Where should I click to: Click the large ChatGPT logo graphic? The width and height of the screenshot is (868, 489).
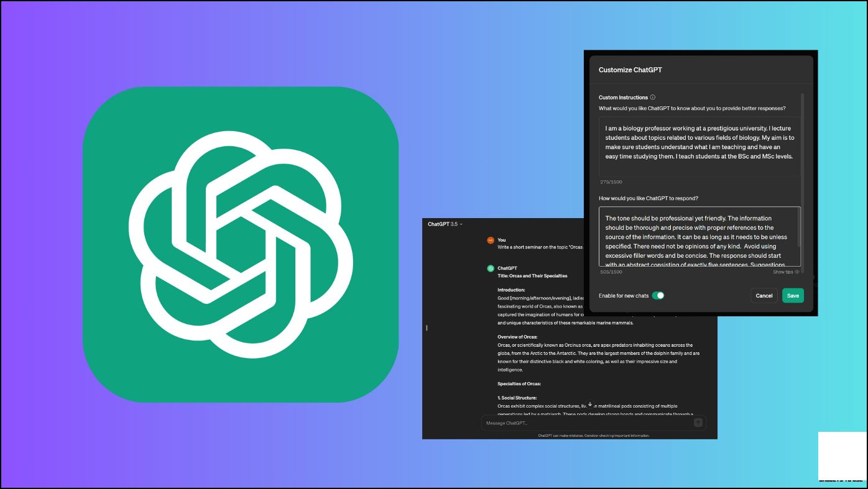pyautogui.click(x=240, y=244)
